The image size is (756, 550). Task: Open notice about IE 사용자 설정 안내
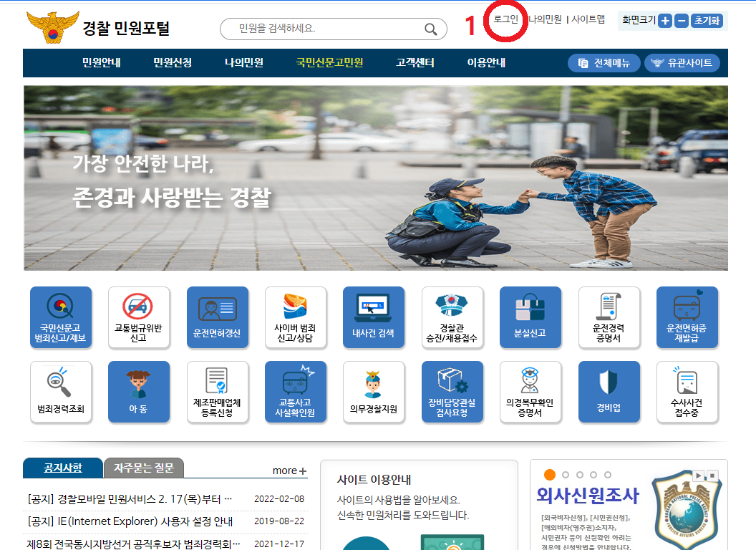pos(130,521)
